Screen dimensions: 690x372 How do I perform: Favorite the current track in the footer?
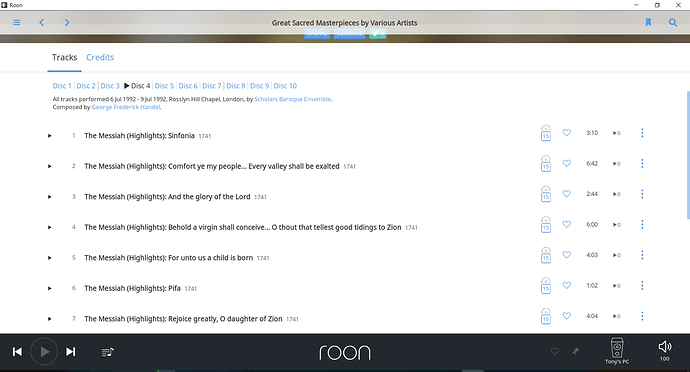coord(555,351)
